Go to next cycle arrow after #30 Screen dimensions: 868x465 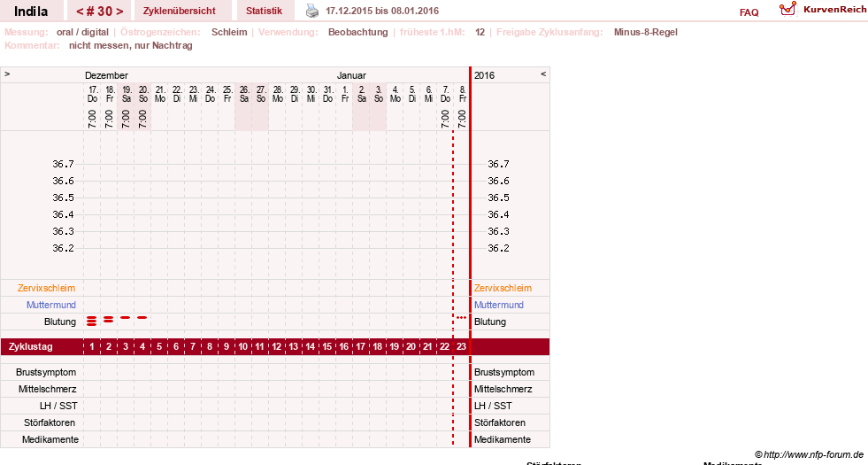point(119,12)
